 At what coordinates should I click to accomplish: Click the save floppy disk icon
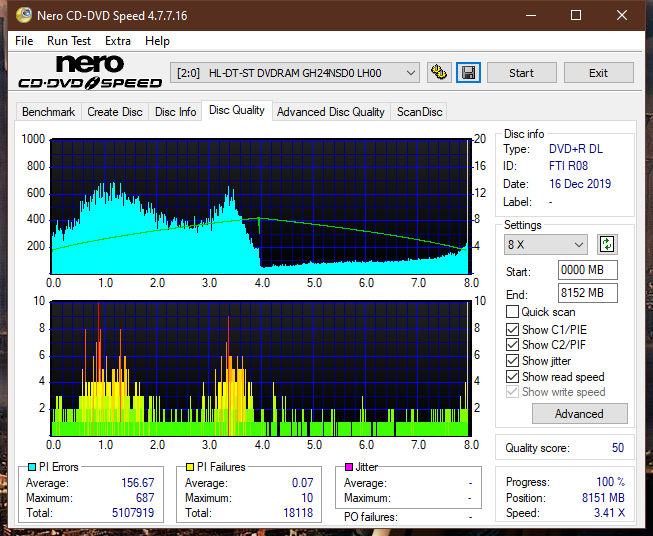(x=468, y=73)
